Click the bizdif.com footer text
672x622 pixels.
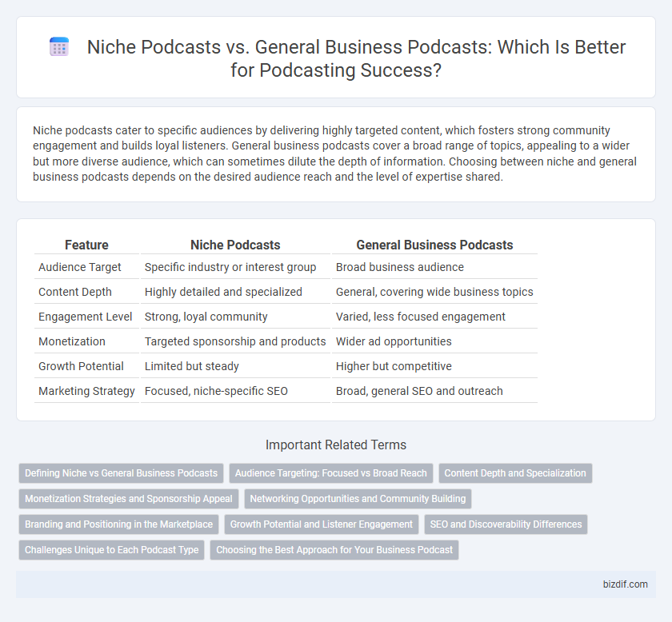[626, 584]
